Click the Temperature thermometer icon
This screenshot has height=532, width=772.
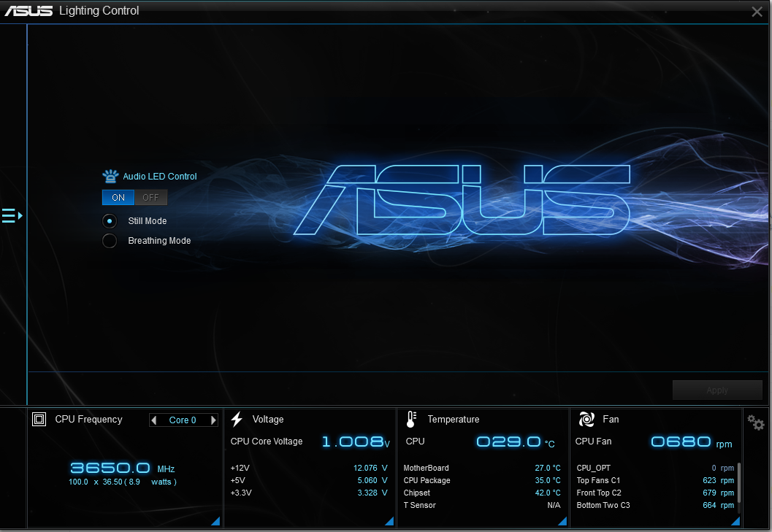pyautogui.click(x=411, y=420)
